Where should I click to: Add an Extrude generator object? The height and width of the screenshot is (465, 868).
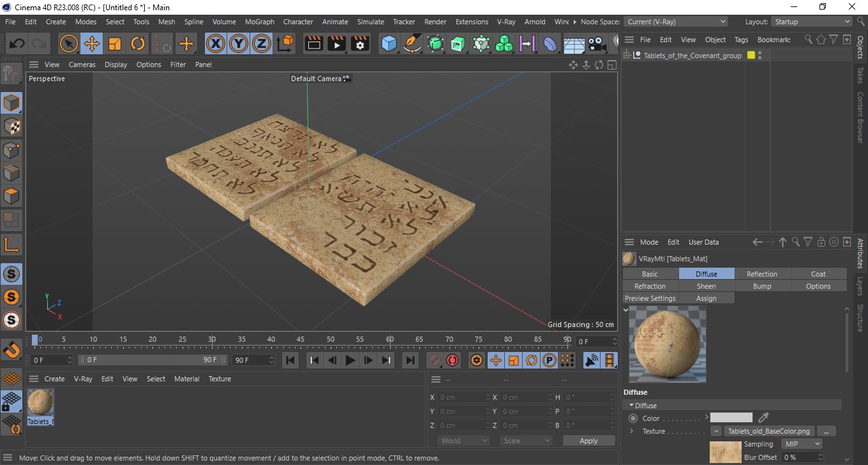458,44
